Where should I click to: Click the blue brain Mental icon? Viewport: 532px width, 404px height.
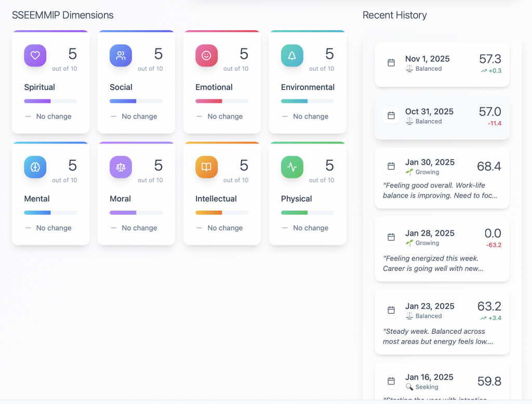click(x=35, y=167)
